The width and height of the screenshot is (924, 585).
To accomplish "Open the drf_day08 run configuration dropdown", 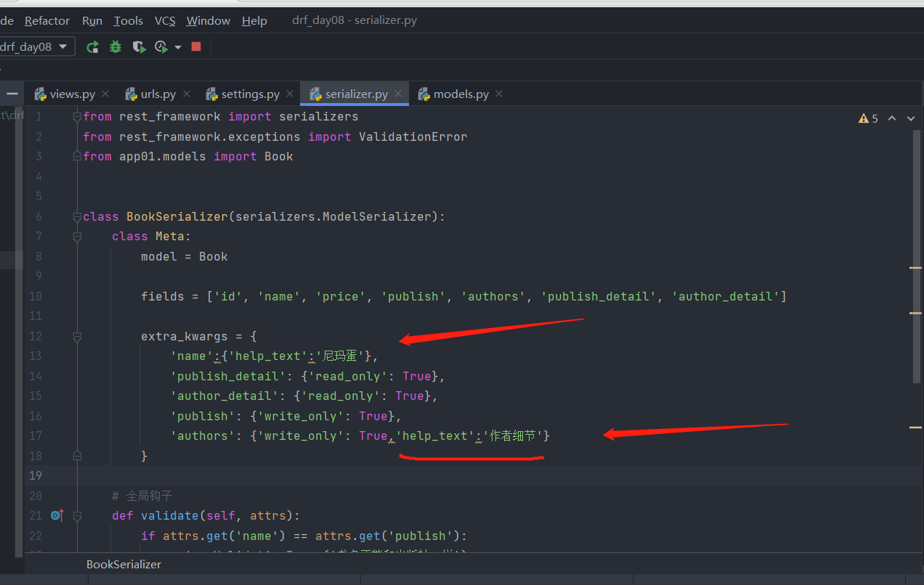I will click(36, 46).
